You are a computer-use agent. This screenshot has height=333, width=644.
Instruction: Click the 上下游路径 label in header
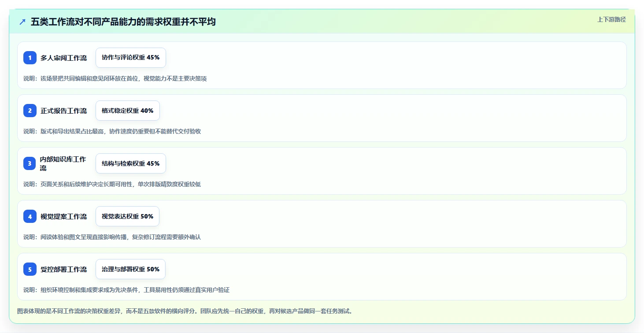[611, 19]
